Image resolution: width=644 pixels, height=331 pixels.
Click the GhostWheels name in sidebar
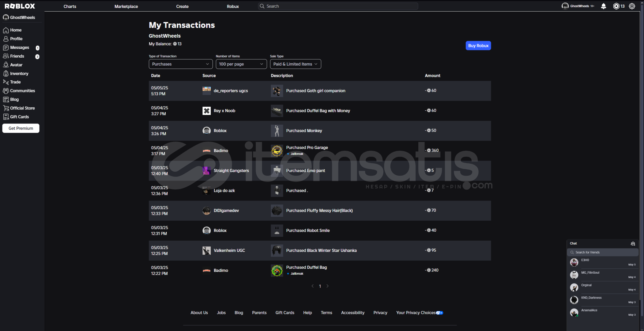tap(22, 17)
